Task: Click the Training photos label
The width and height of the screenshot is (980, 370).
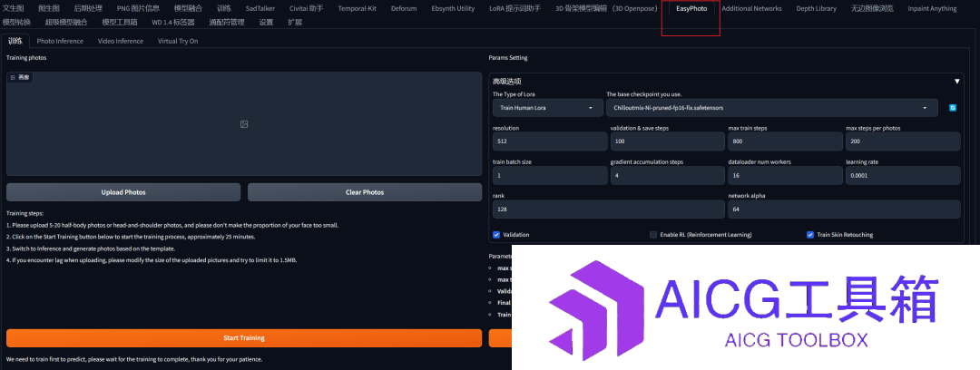Action: [x=26, y=58]
